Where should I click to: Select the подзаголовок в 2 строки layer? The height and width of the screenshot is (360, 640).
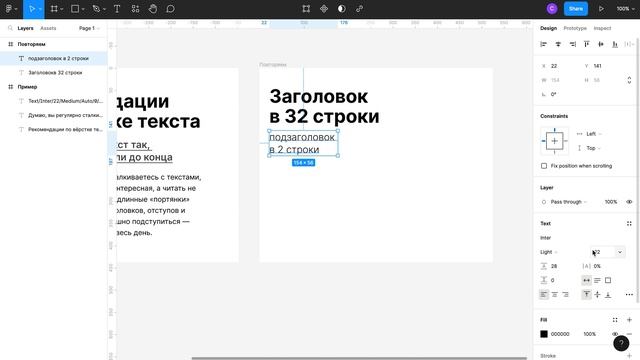coord(53,58)
